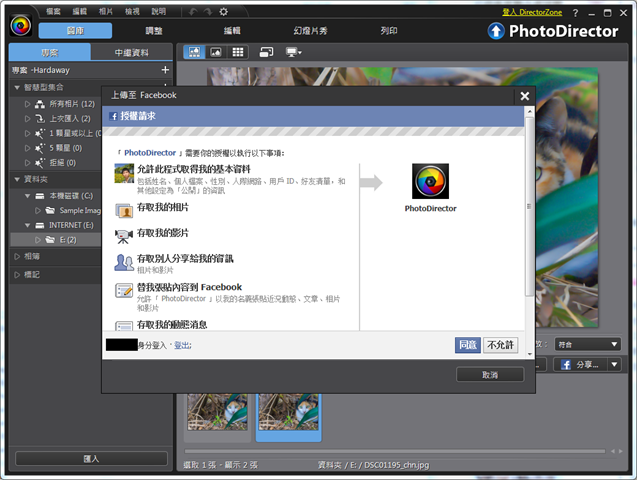Open the photo (相片) menu
The image size is (637, 480).
click(x=106, y=11)
